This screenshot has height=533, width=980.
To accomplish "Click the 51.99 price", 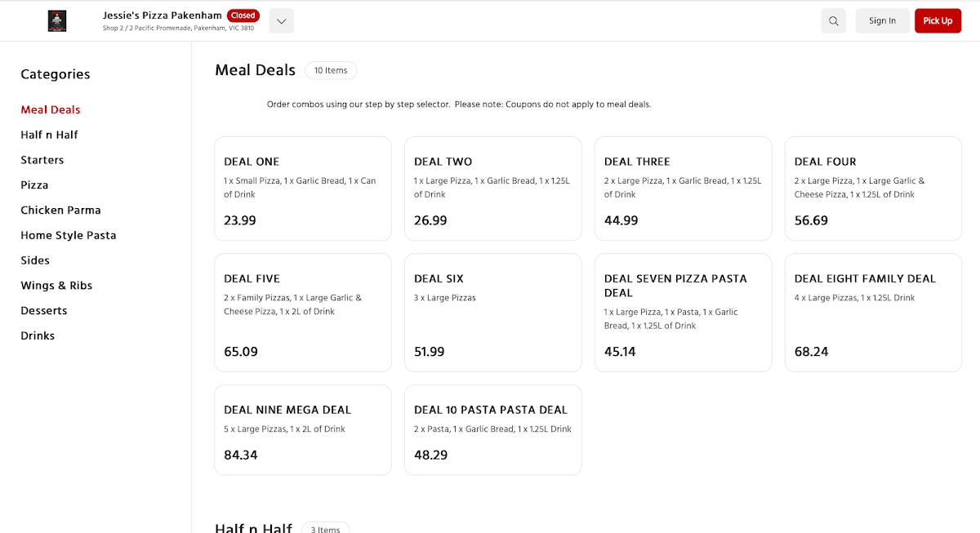I will pos(430,352).
